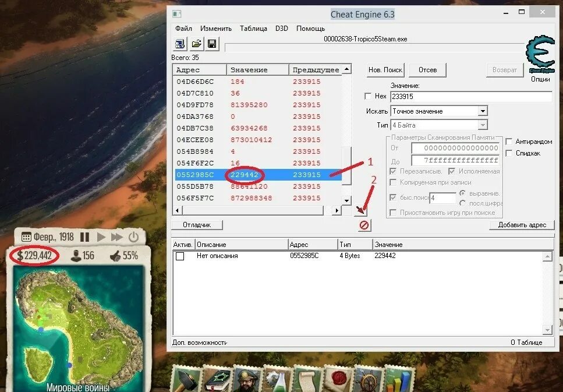563x392 pixels.
Task: Click the Возврат button
Action: click(x=504, y=70)
